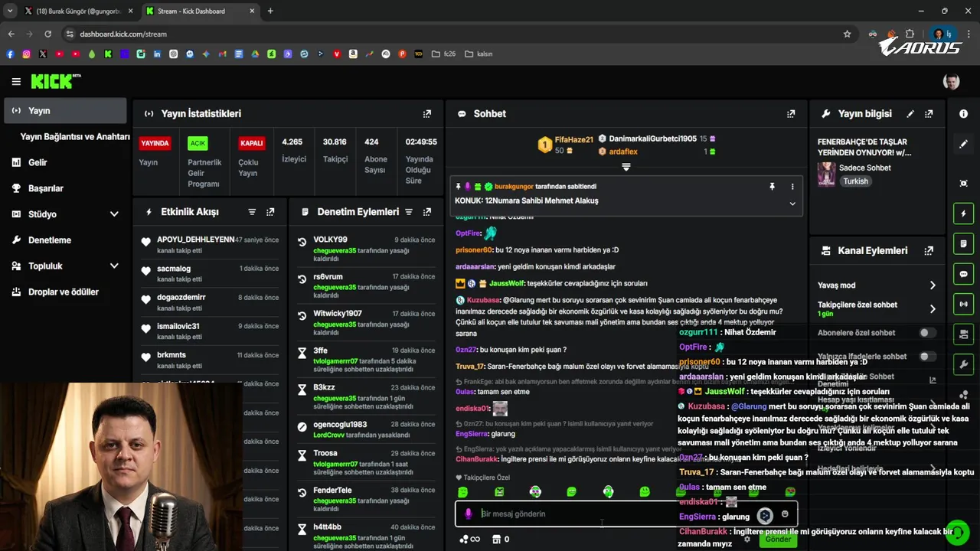Switch to the Burak Güngör browser tab
Image resolution: width=980 pixels, height=551 pixels.
78,11
